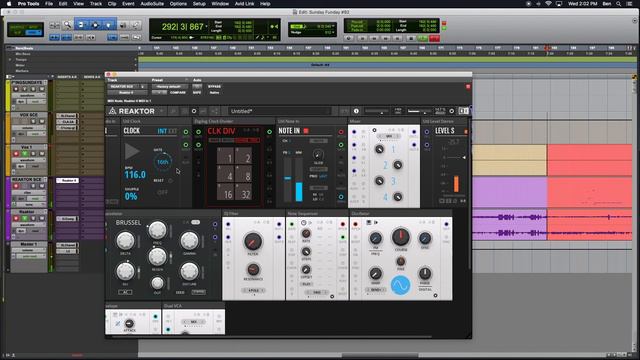
Task: Toggle the white switch at top of Brussel
Action: tap(196, 222)
